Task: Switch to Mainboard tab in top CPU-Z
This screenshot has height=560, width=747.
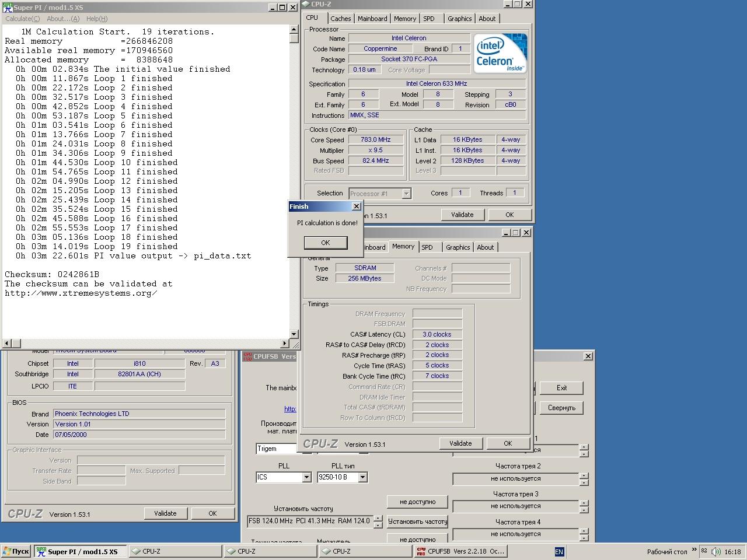Action: 372,19
